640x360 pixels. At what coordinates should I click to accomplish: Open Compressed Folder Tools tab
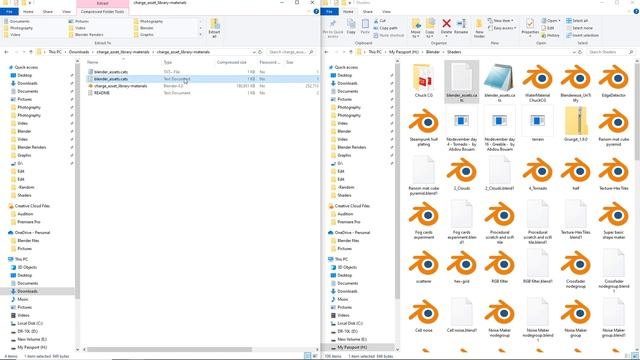tap(102, 11)
